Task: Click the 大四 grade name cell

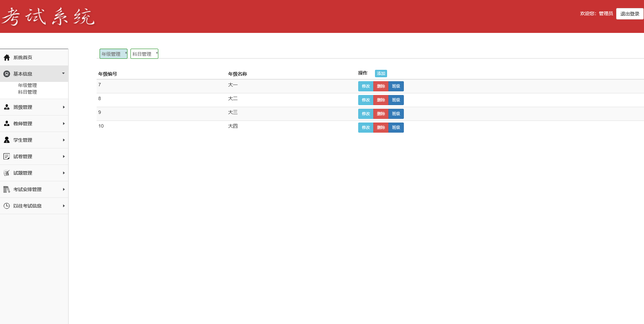Action: pyautogui.click(x=233, y=126)
